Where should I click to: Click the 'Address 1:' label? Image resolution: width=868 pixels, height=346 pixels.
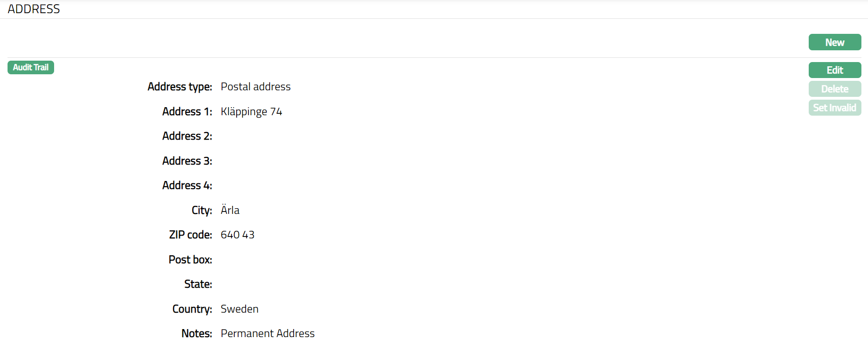pos(187,112)
